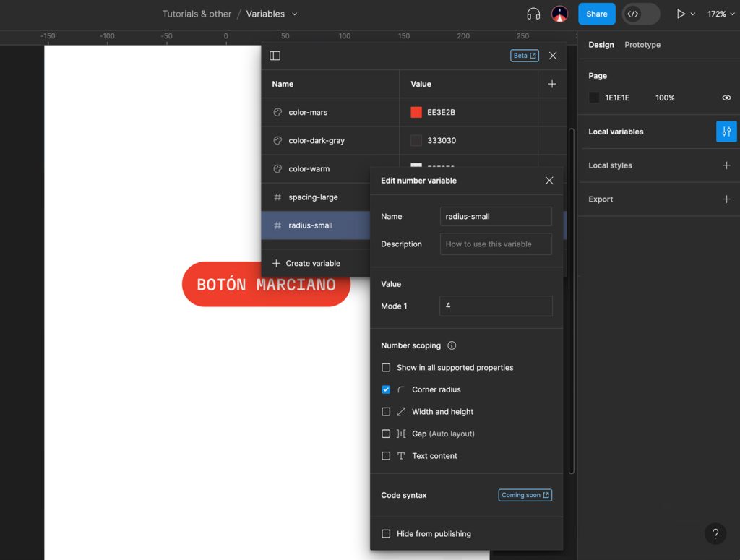Open the Variables file name dropdown
The height and width of the screenshot is (560, 740).
[x=272, y=13]
